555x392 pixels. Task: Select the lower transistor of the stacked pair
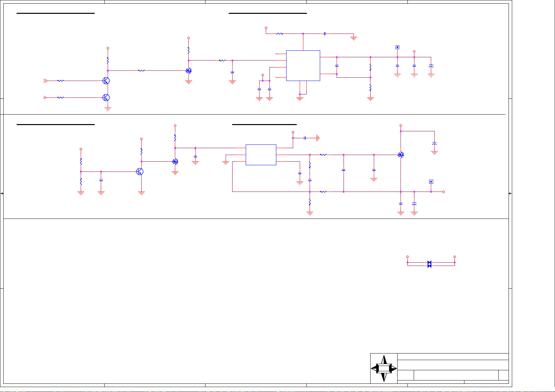[x=106, y=97]
